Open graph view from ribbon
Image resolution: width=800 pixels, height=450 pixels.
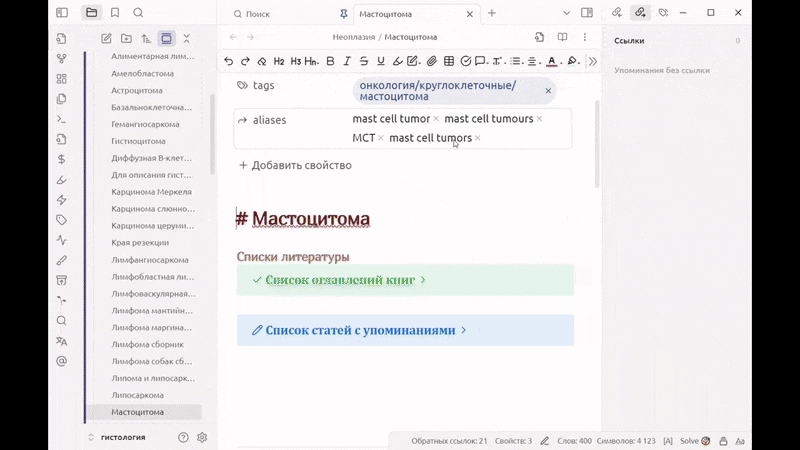coord(61,59)
